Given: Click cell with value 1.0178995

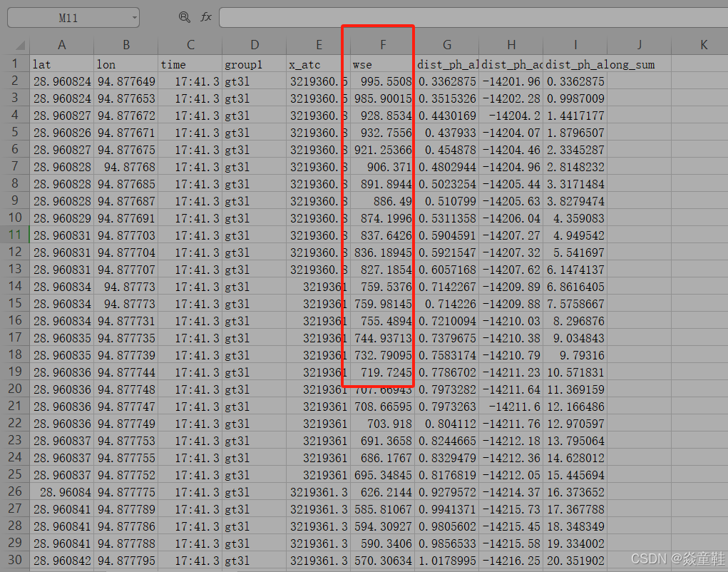Looking at the screenshot, I should [446, 561].
